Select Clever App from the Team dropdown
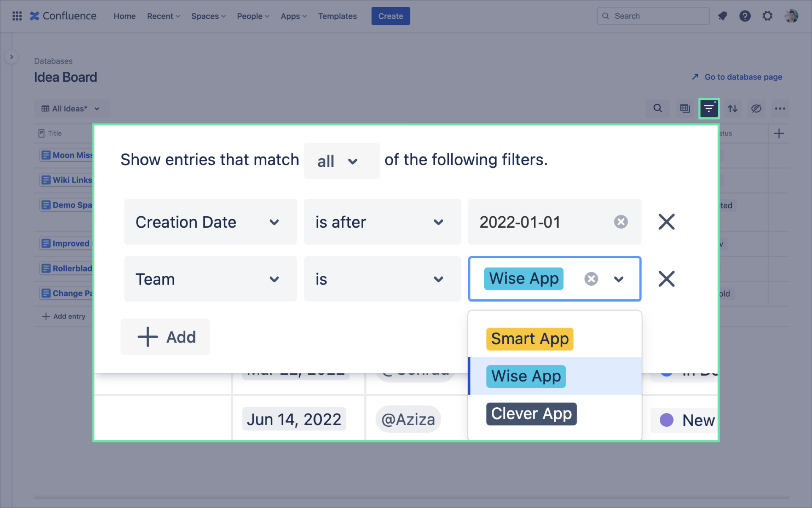The height and width of the screenshot is (508, 812). [x=531, y=414]
